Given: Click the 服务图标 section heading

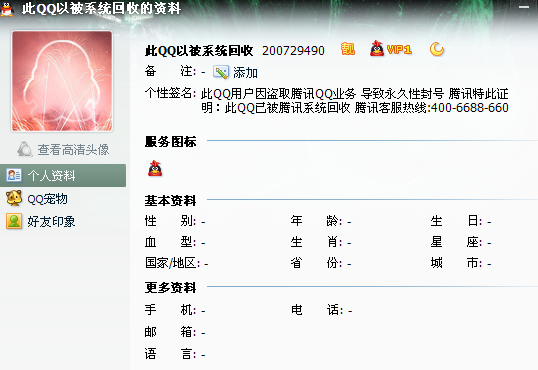Looking at the screenshot, I should tap(170, 141).
